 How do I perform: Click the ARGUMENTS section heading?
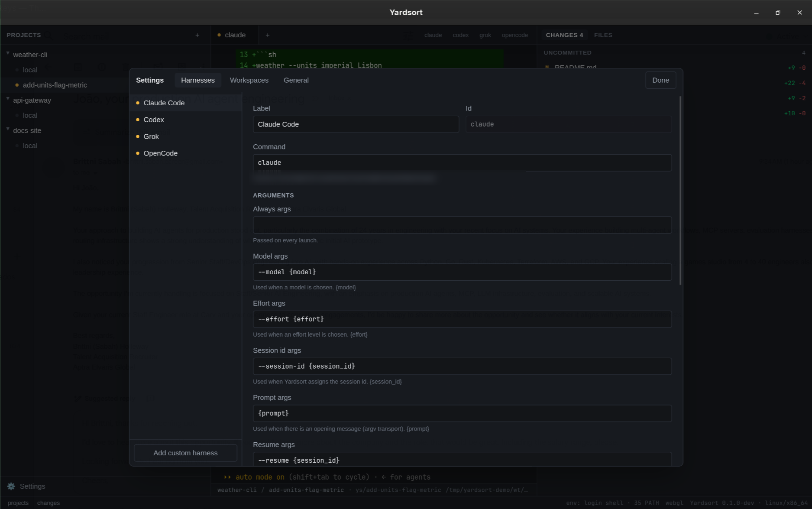(273, 195)
